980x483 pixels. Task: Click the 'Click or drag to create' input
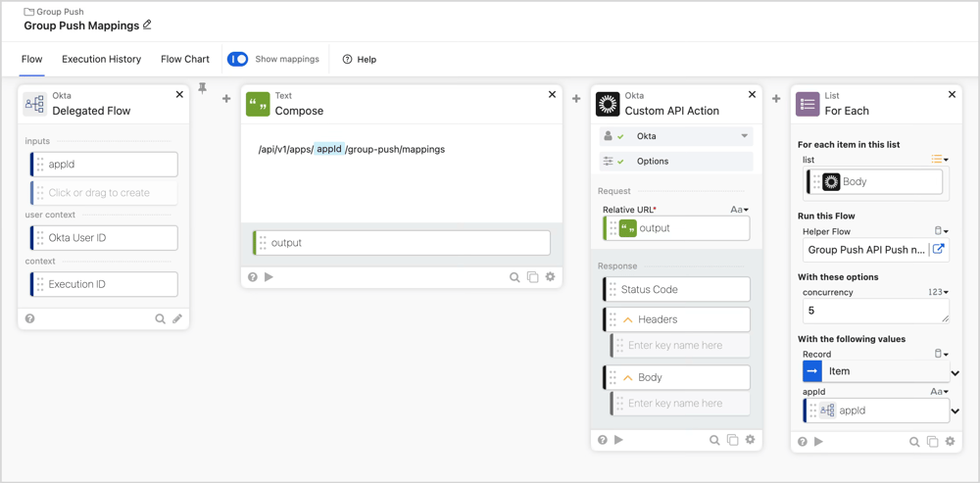[x=104, y=192]
